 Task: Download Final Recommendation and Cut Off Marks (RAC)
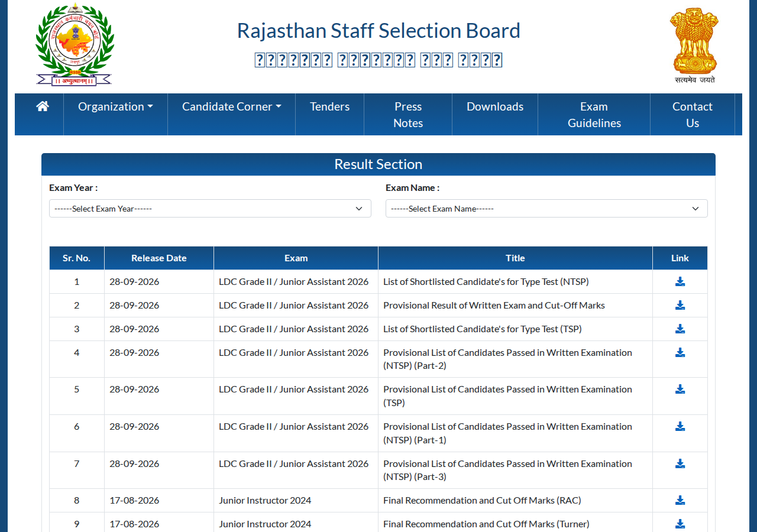coord(680,500)
